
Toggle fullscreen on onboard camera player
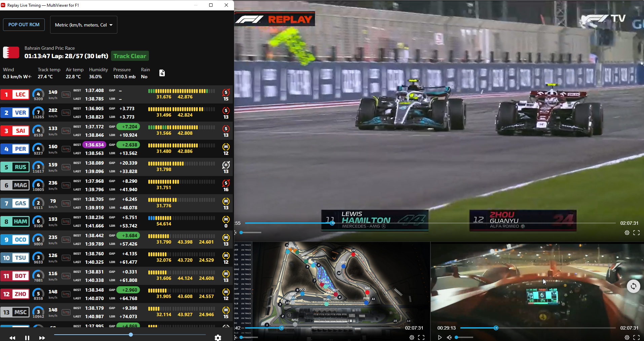[x=637, y=337]
